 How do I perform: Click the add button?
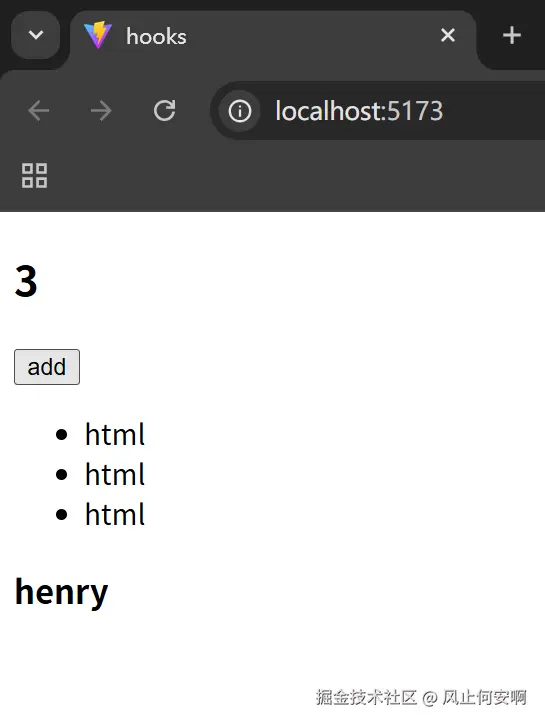pyautogui.click(x=47, y=367)
